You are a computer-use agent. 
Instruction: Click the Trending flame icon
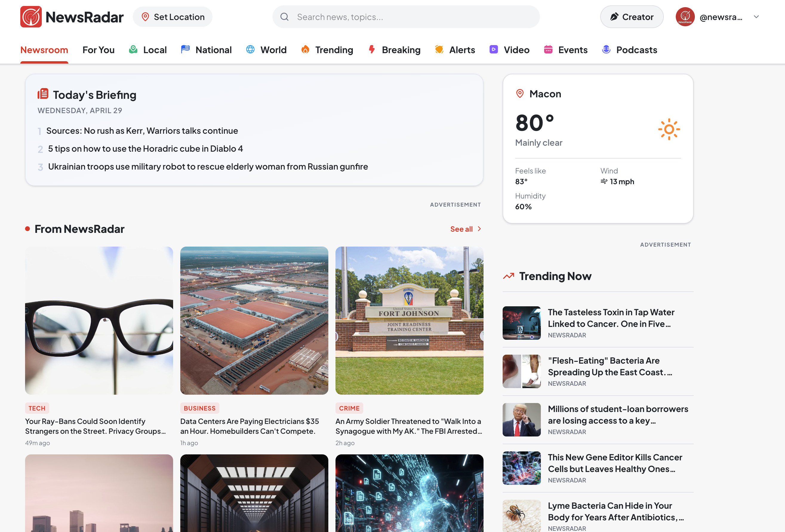coord(305,49)
